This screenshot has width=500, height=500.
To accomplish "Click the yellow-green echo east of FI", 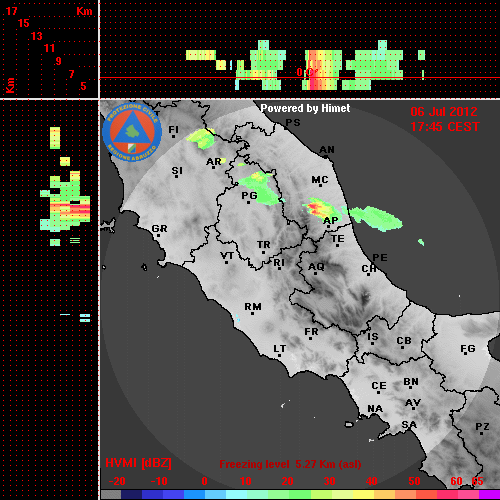I will [x=201, y=139].
